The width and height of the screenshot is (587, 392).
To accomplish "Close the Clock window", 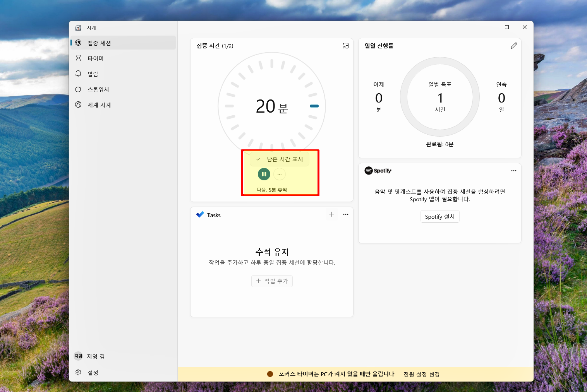I will pos(525,27).
